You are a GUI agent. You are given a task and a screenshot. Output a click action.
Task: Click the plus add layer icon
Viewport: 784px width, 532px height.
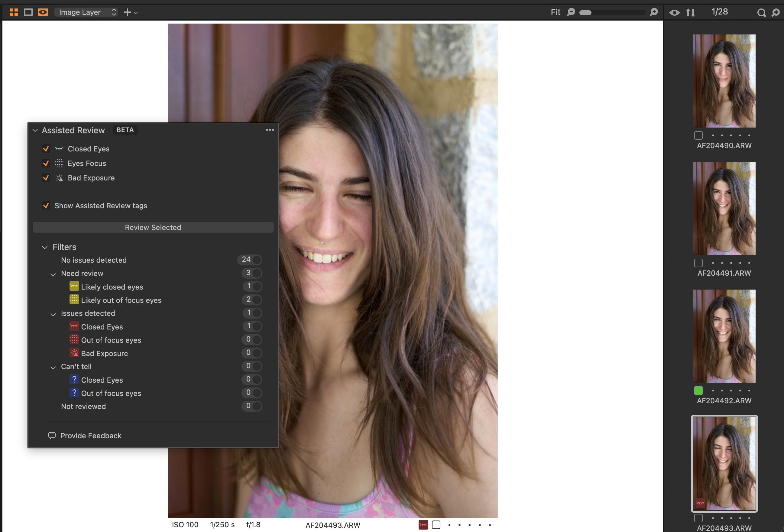click(127, 12)
